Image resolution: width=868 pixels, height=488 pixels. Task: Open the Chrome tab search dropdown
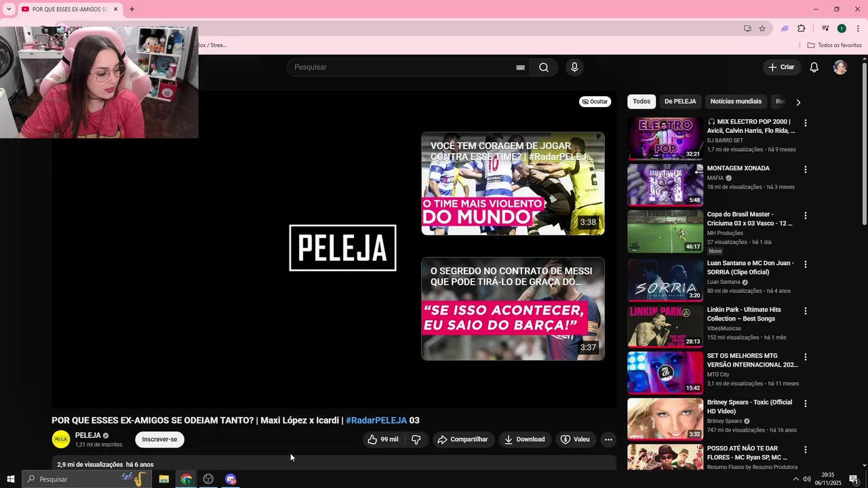9,9
